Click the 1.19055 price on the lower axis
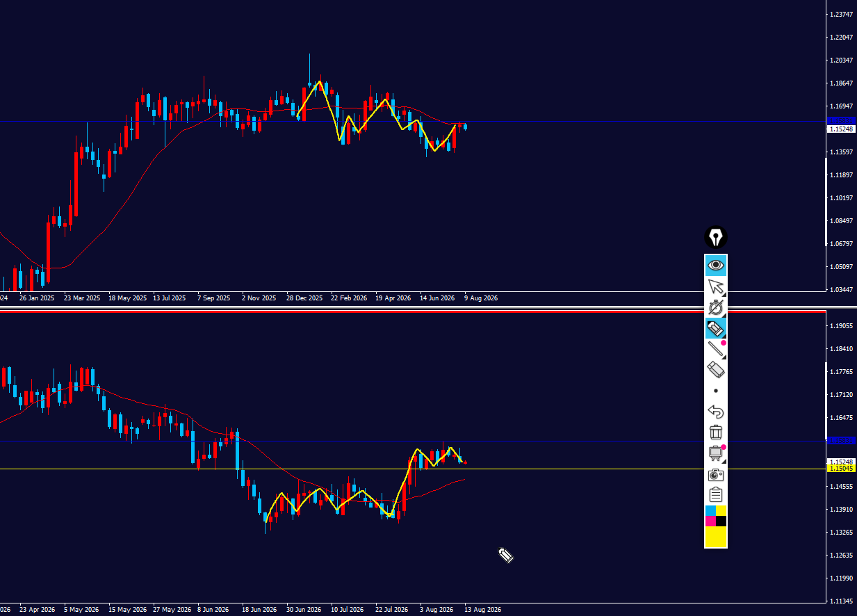The width and height of the screenshot is (857, 616). click(841, 326)
